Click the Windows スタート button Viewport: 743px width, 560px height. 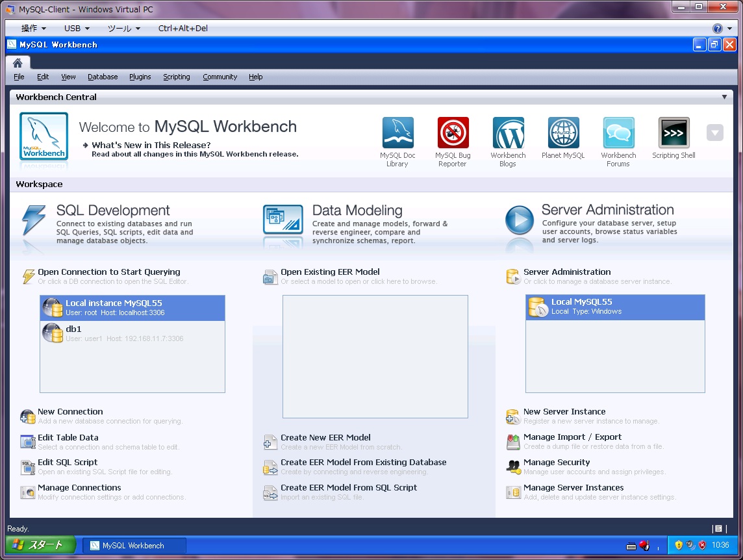point(41,545)
